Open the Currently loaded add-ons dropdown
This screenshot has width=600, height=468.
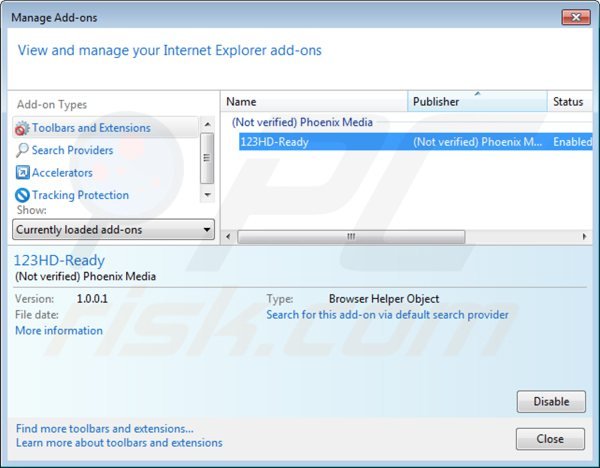click(x=113, y=230)
